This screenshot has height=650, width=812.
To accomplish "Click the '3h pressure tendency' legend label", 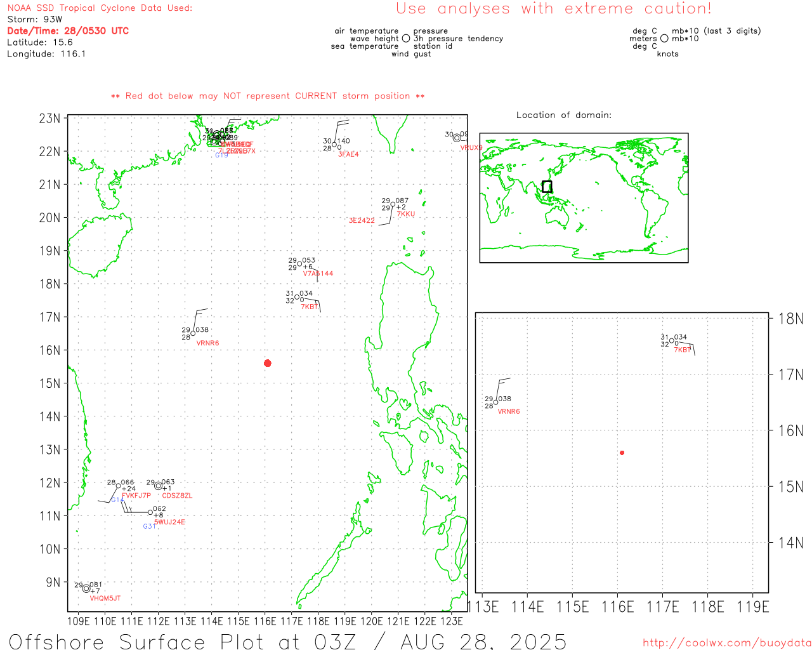I will [459, 39].
